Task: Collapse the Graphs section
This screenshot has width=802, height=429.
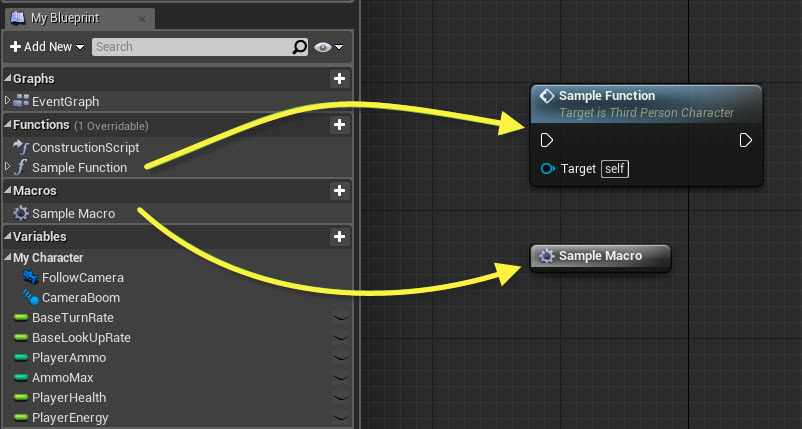Action: tap(8, 78)
